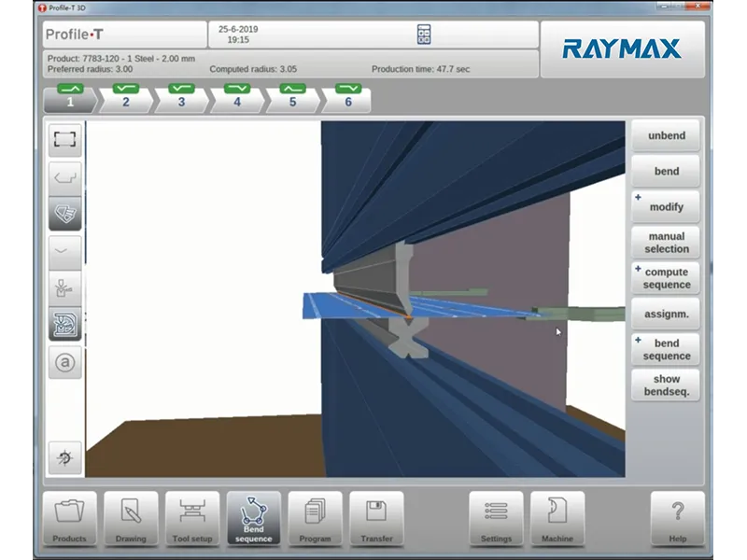Click the Preferred radius: 3.00 text
Screen dimensions: 747x560
[x=90, y=69]
